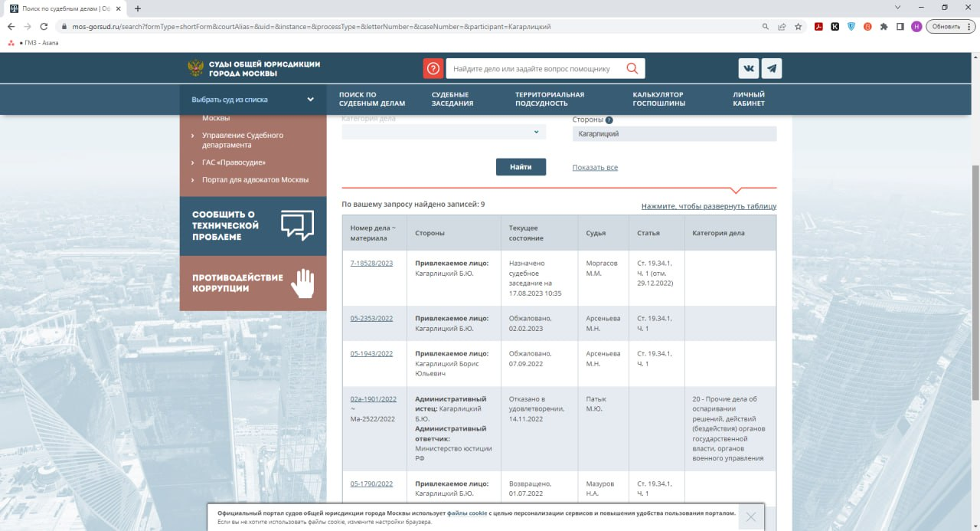Open case 05-1790/2022
The width and height of the screenshot is (980, 531).
click(371, 483)
